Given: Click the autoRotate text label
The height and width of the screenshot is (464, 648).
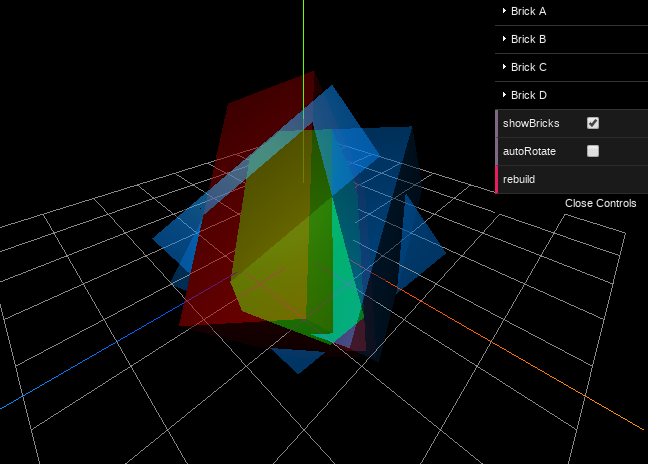Looking at the screenshot, I should (529, 151).
